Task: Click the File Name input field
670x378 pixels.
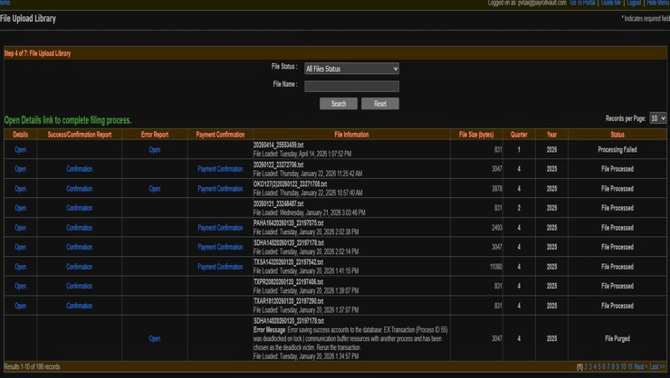Action: [x=352, y=86]
